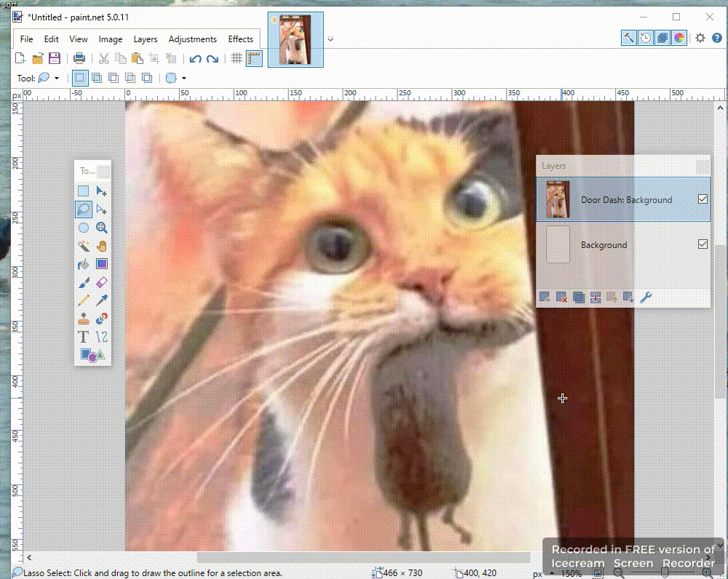
Task: Select the Rectangle Select tool
Action: coord(83,191)
